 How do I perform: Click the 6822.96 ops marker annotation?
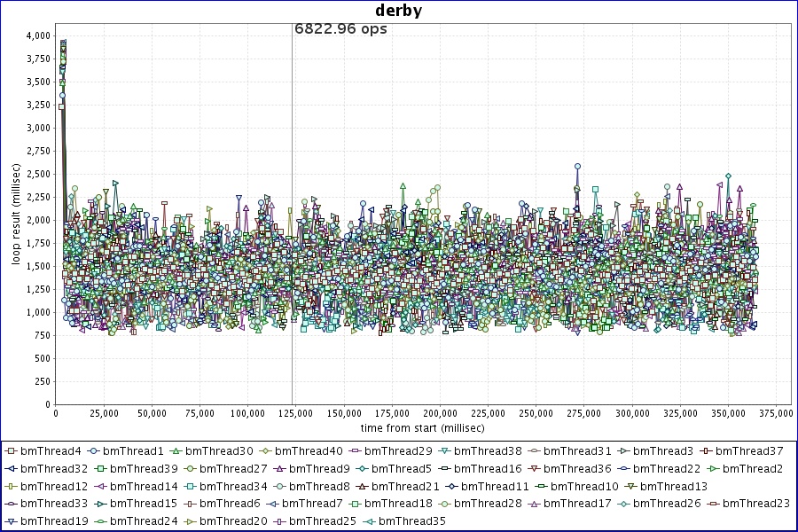coord(340,28)
